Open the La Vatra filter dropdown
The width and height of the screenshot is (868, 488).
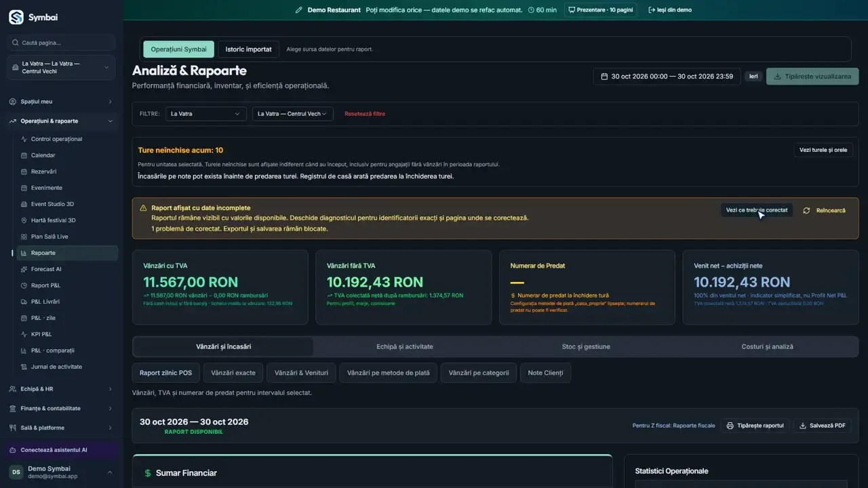point(205,114)
